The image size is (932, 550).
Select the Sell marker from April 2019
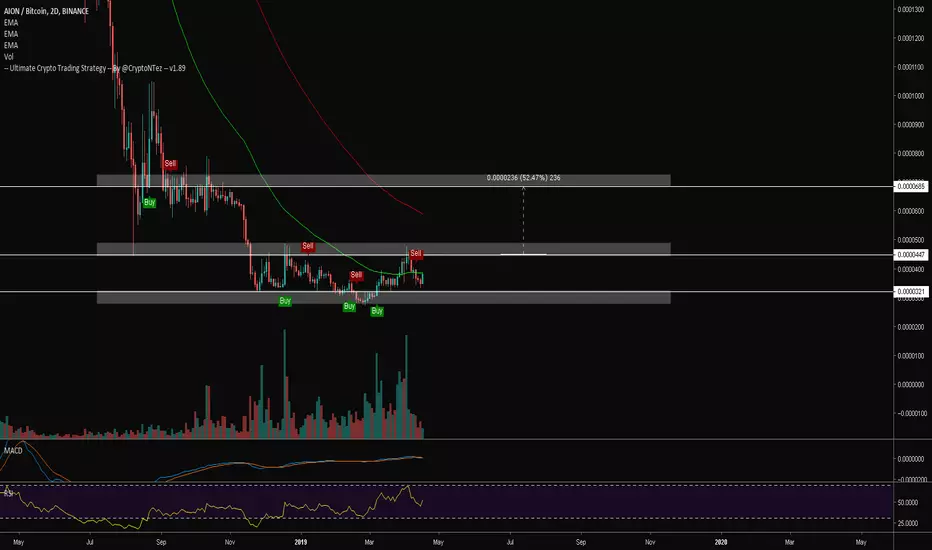[415, 253]
